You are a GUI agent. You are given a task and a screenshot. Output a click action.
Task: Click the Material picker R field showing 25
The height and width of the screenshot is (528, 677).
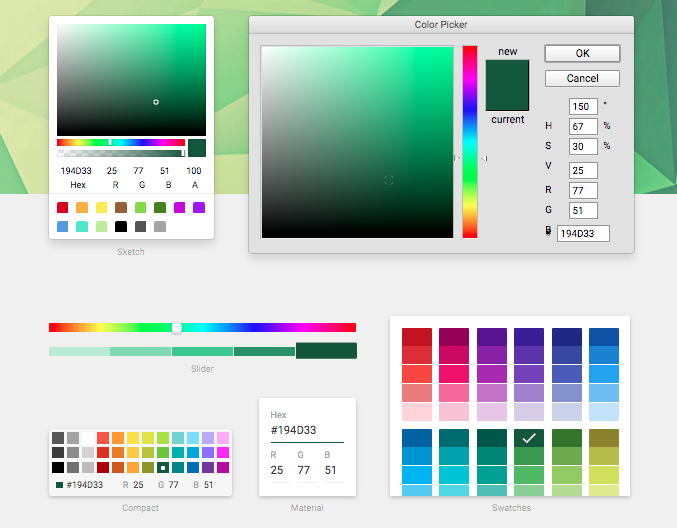point(278,470)
